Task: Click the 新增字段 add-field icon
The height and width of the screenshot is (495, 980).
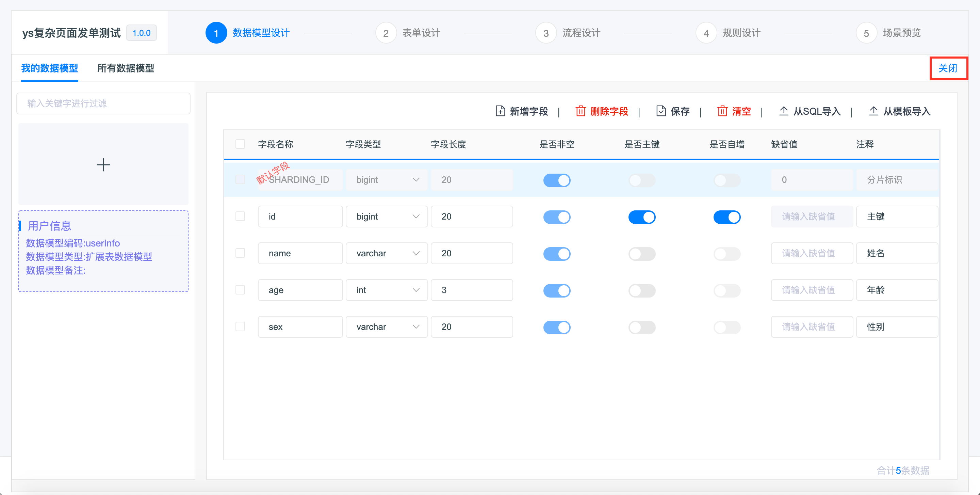Action: click(500, 111)
